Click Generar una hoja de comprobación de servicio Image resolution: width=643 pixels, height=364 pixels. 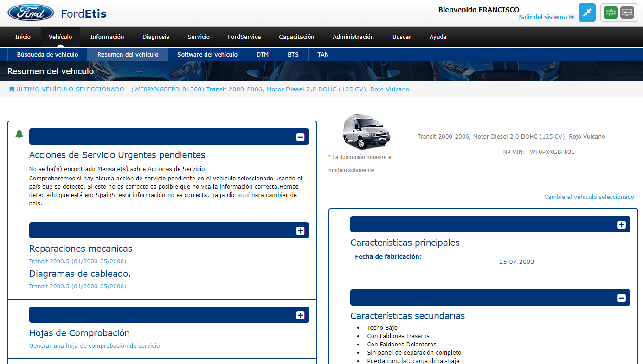[x=94, y=345]
